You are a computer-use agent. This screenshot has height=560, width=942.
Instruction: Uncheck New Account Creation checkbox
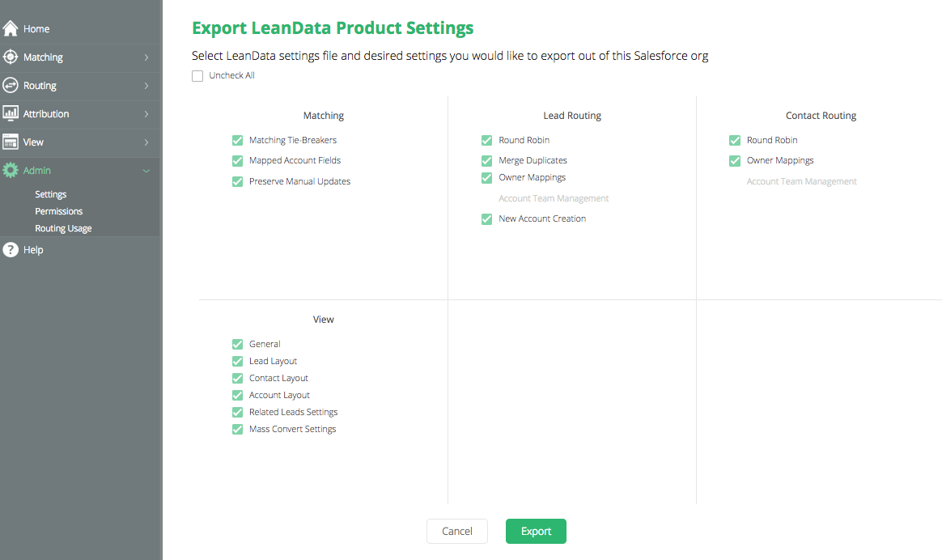pyautogui.click(x=486, y=218)
